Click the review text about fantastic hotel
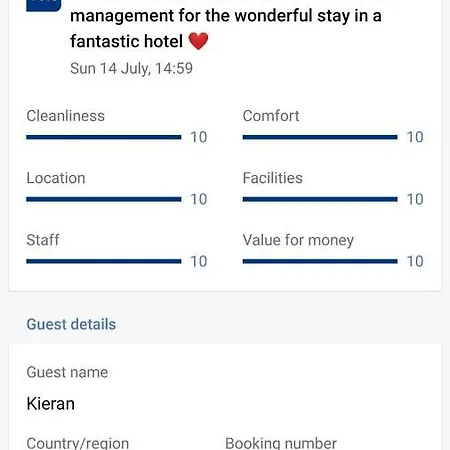The height and width of the screenshot is (450, 450). click(x=226, y=28)
